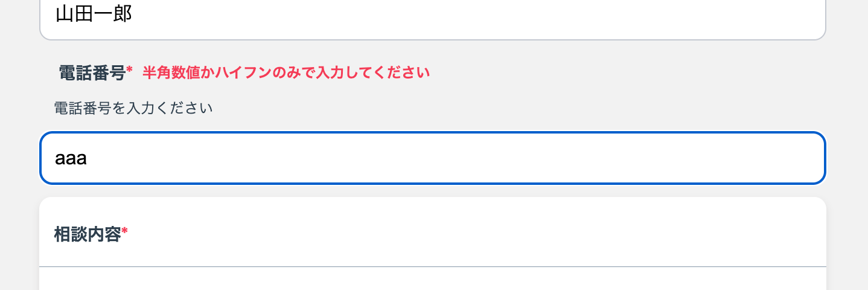Click the text area below the 相談内容 divider
Image resolution: width=868 pixels, height=290 pixels.
tap(432, 279)
